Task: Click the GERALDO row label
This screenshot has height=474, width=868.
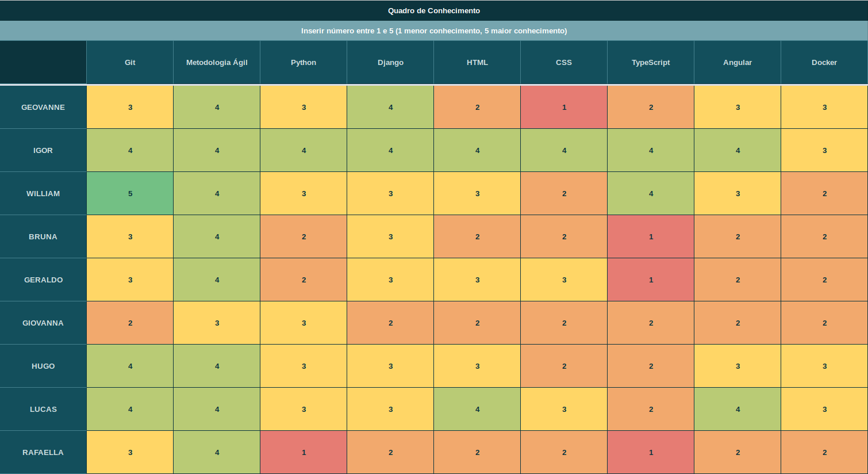Action: (43, 280)
